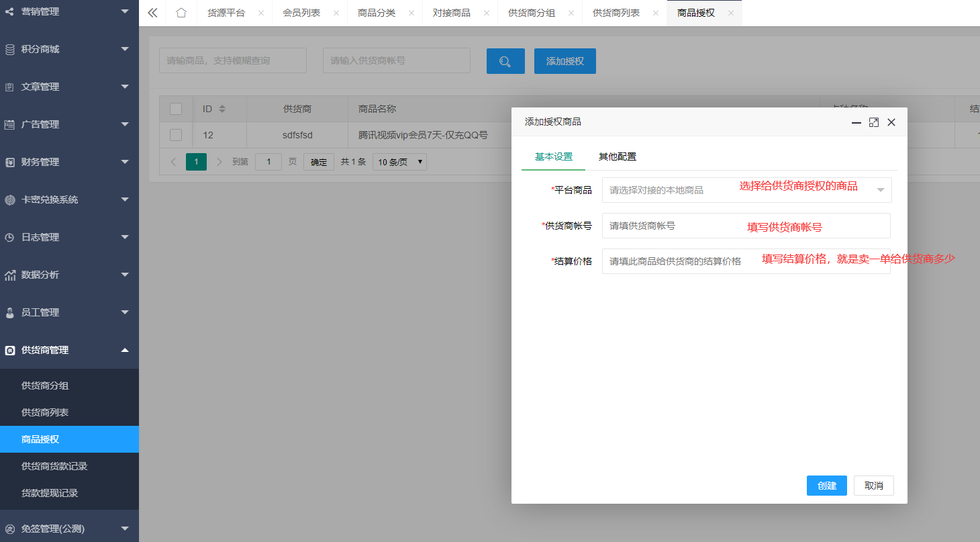Go to previous page in pagination
980x542 pixels.
173,162
